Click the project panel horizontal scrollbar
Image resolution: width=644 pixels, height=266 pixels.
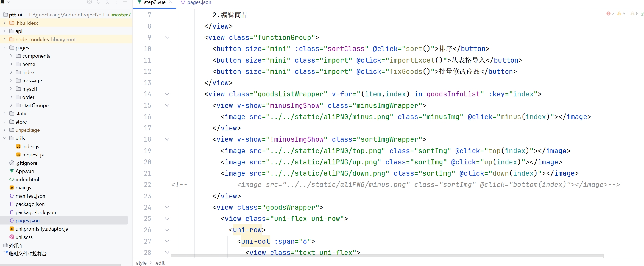pyautogui.click(x=60, y=265)
